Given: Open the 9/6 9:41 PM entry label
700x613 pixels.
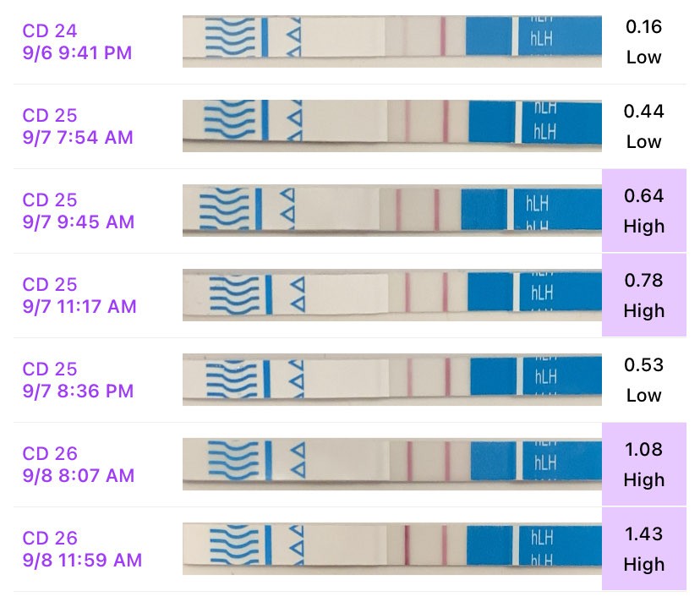Looking at the screenshot, I should click(77, 42).
